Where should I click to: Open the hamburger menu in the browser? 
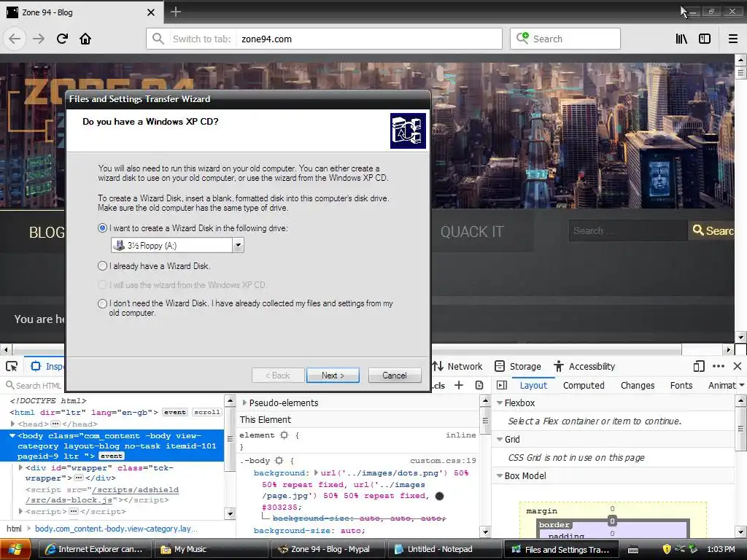[x=733, y=39]
